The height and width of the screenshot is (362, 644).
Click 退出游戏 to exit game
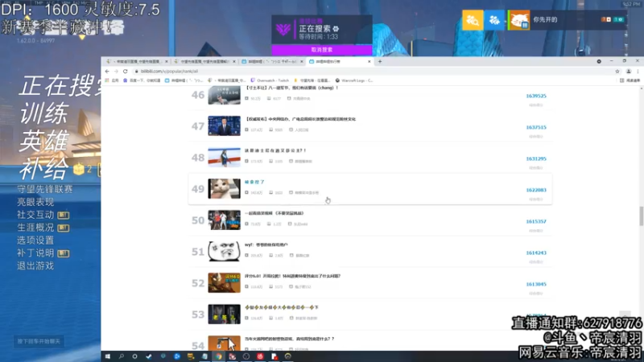click(x=35, y=266)
